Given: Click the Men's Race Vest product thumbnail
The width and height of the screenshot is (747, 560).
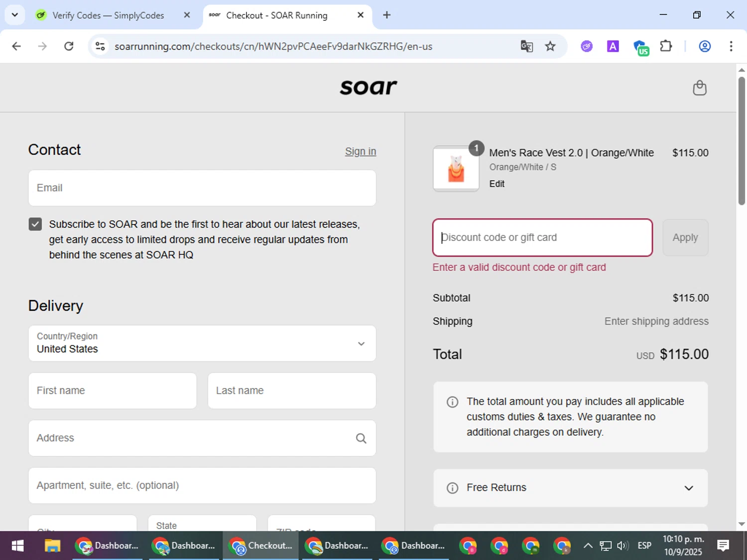Looking at the screenshot, I should pos(456,168).
